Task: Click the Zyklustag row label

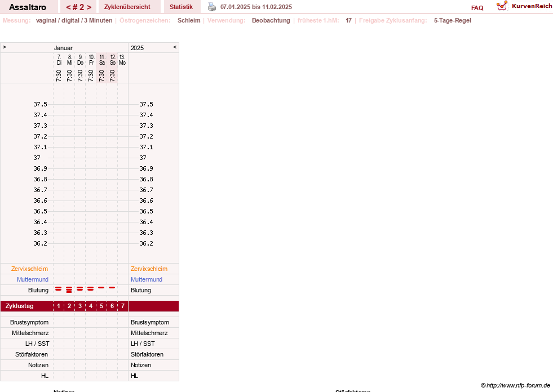Action: tap(19, 306)
